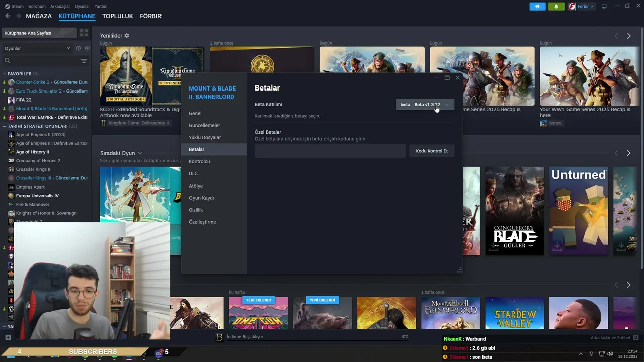Open the Stardew Valley cover thumbnail
The width and height of the screenshot is (644, 362).
click(514, 313)
